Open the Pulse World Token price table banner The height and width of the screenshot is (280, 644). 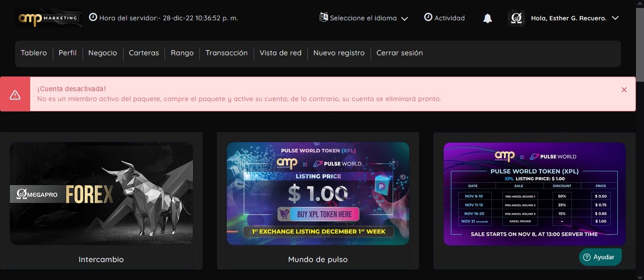point(535,194)
